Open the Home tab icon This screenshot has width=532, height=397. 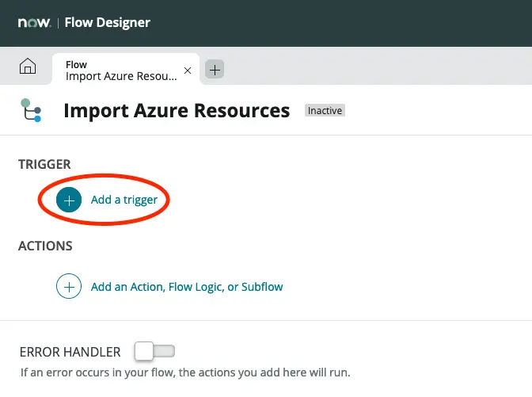click(28, 68)
